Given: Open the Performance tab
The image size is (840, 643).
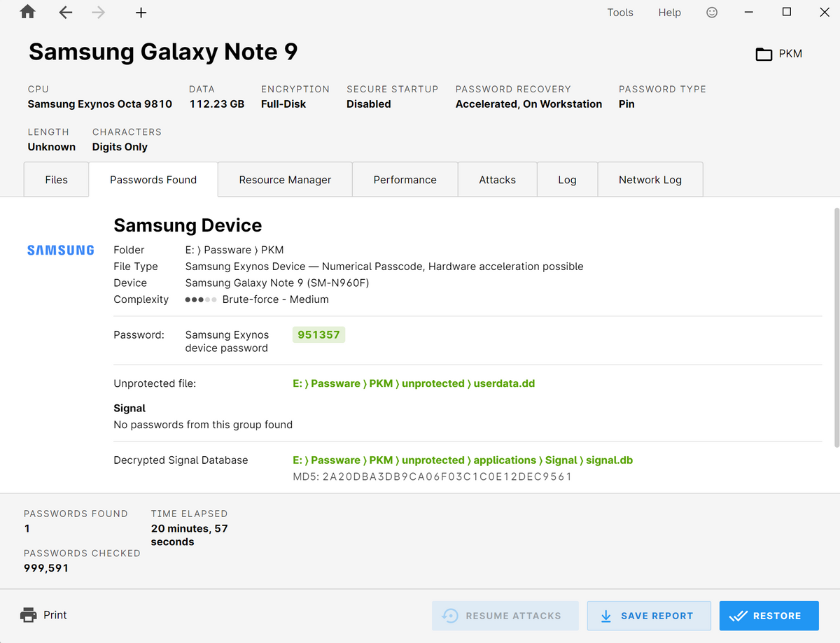Looking at the screenshot, I should pos(405,180).
